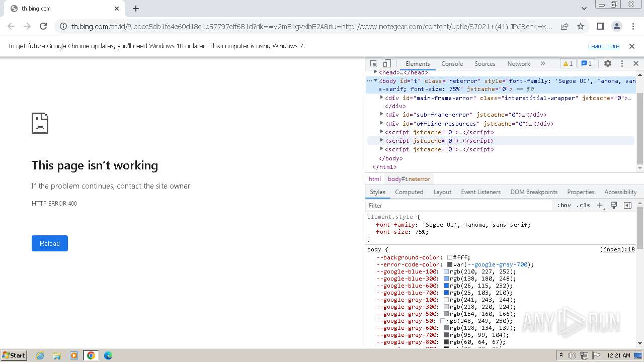Viewport: 644px width, 362px height.
Task: Activate the inspect element picker
Action: [373, 64]
